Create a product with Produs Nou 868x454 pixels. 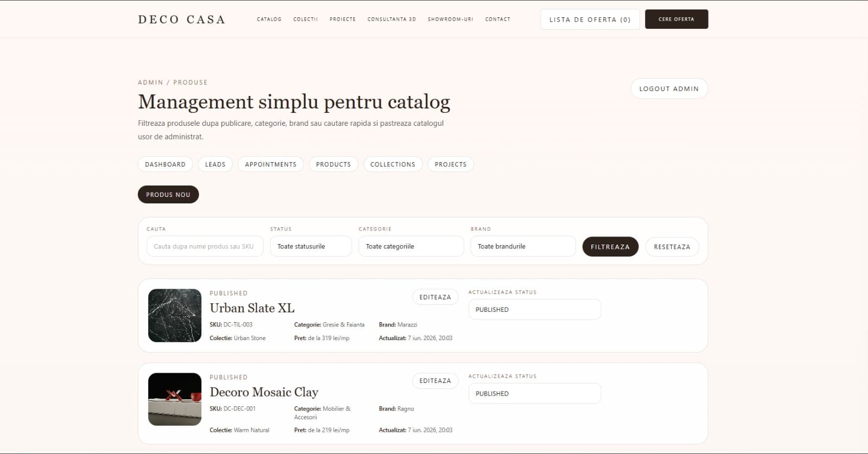[x=168, y=194]
